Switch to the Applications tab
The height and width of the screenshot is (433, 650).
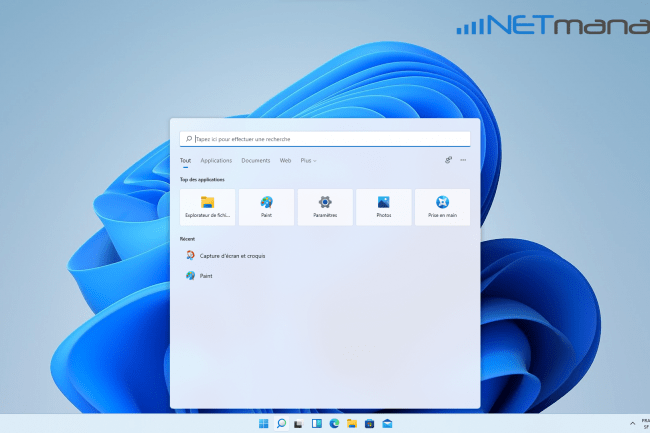[216, 160]
